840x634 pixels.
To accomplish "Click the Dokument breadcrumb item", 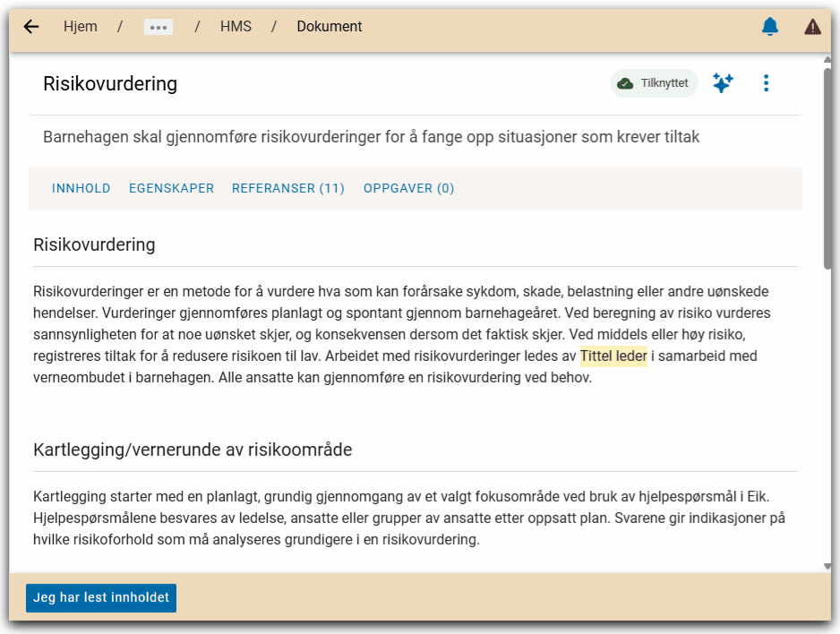I will pyautogui.click(x=329, y=26).
